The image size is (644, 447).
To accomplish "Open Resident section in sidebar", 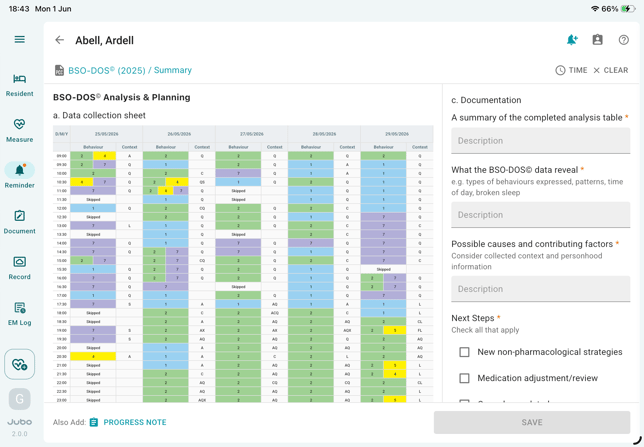I will click(19, 85).
